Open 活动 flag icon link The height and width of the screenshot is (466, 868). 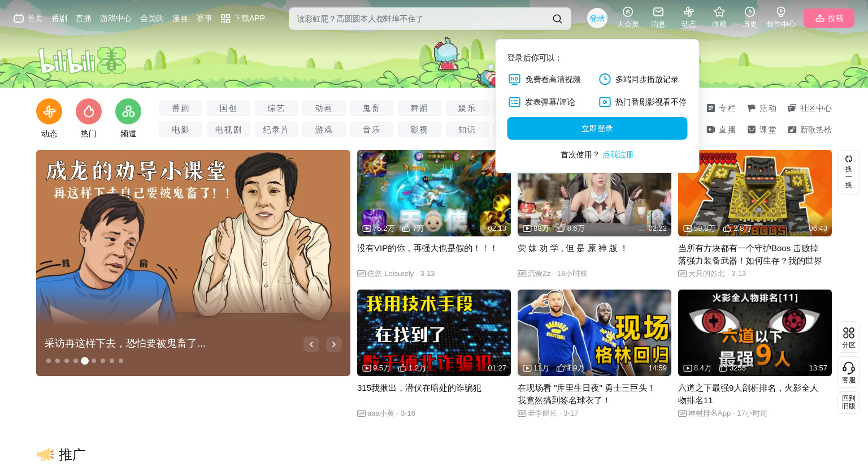pyautogui.click(x=762, y=108)
